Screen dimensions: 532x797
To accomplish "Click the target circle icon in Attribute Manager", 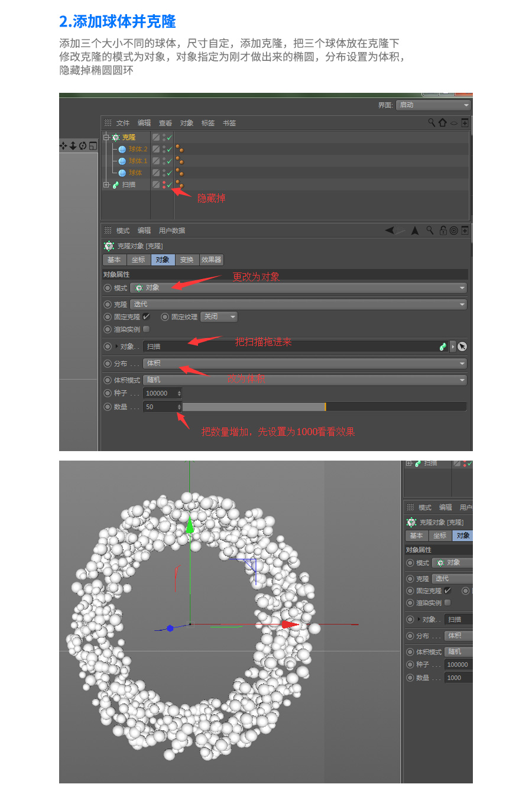I will tap(453, 231).
